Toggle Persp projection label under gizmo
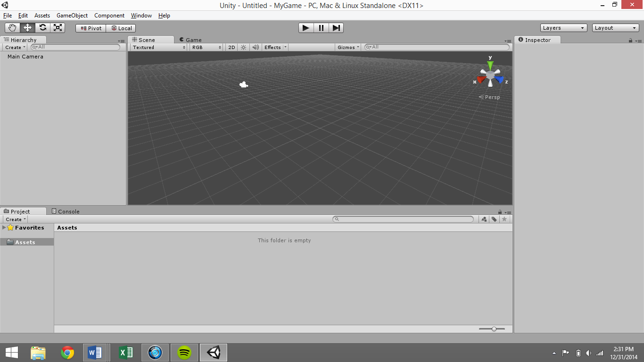This screenshot has width=644, height=362. [489, 97]
